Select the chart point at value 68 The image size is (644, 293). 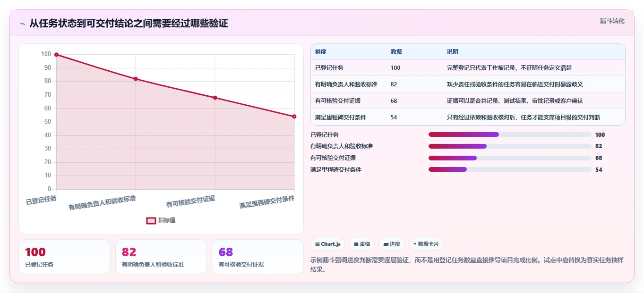[215, 98]
